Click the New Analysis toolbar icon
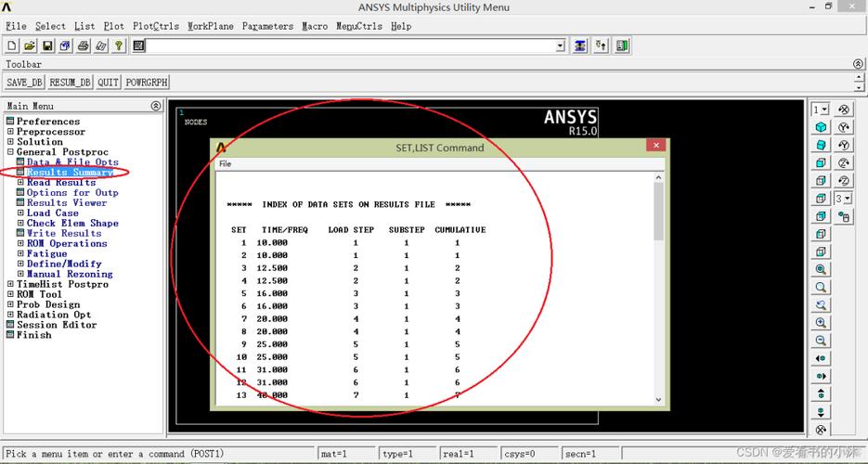Screen dimensions: 868x464 click(12, 45)
